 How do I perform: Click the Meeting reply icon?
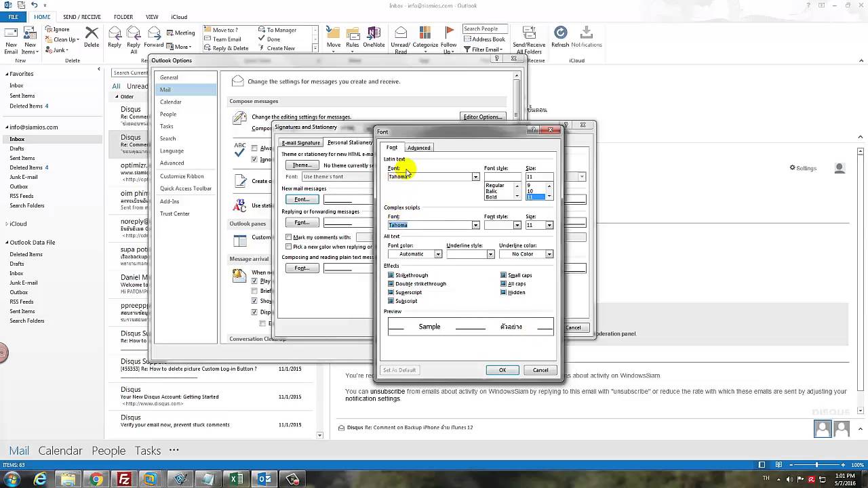[170, 32]
